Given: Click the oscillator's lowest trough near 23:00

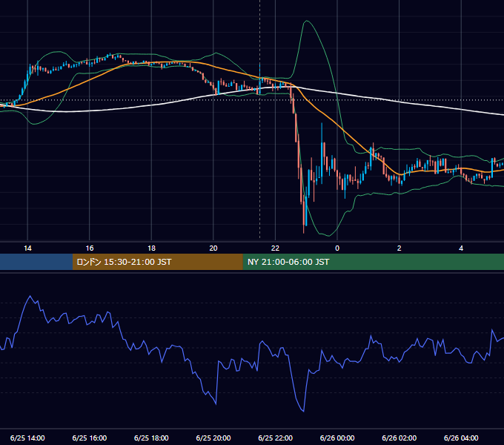Looking at the screenshot, I should coord(303,411).
